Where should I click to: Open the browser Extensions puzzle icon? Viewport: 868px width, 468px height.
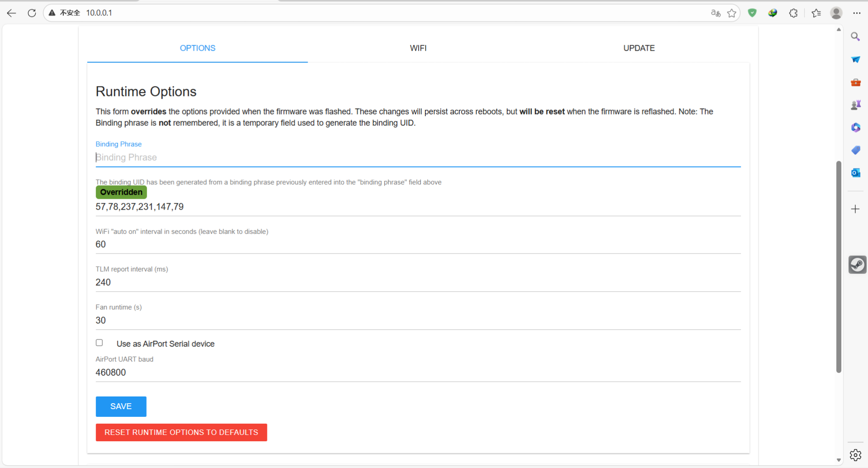793,13
